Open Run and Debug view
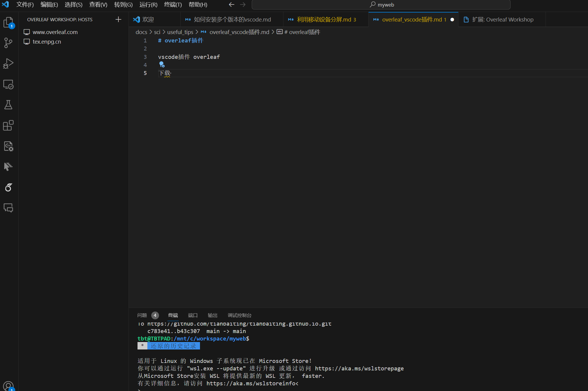The height and width of the screenshot is (391, 588). (8, 63)
